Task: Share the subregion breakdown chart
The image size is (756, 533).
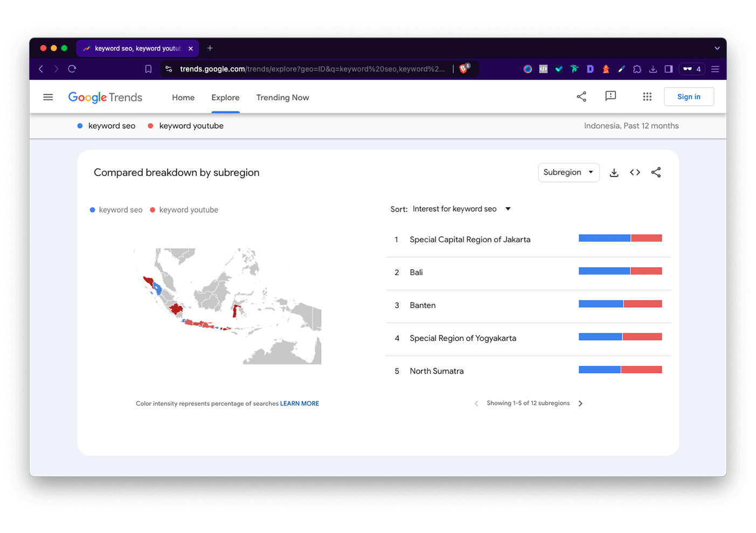Action: (656, 172)
